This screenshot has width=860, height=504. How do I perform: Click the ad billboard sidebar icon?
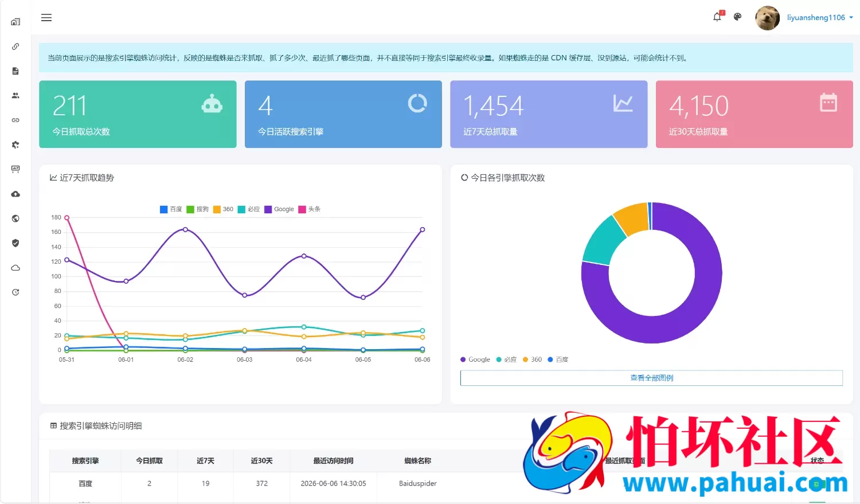click(x=15, y=169)
